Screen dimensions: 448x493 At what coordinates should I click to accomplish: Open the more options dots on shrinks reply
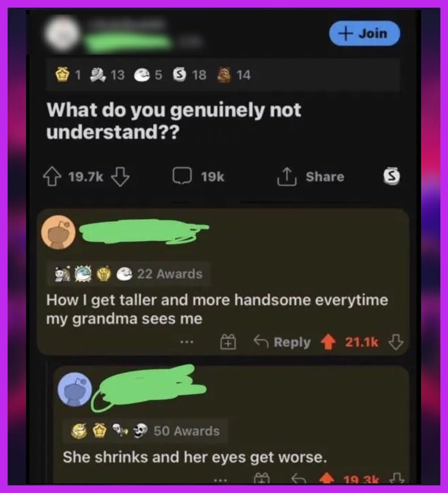[220, 480]
